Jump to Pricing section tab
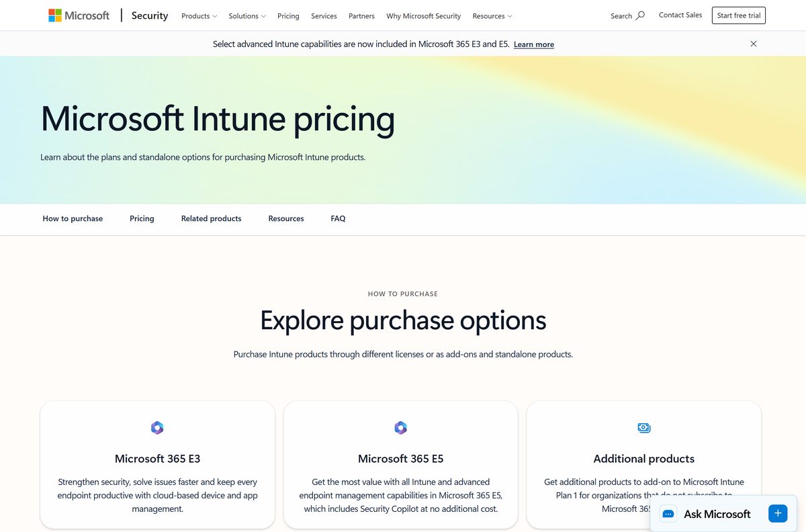 [142, 218]
